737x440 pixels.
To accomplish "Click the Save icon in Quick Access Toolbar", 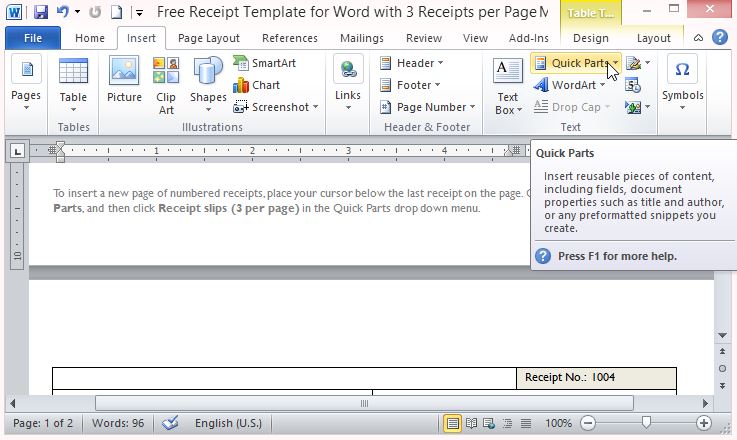I will point(41,11).
